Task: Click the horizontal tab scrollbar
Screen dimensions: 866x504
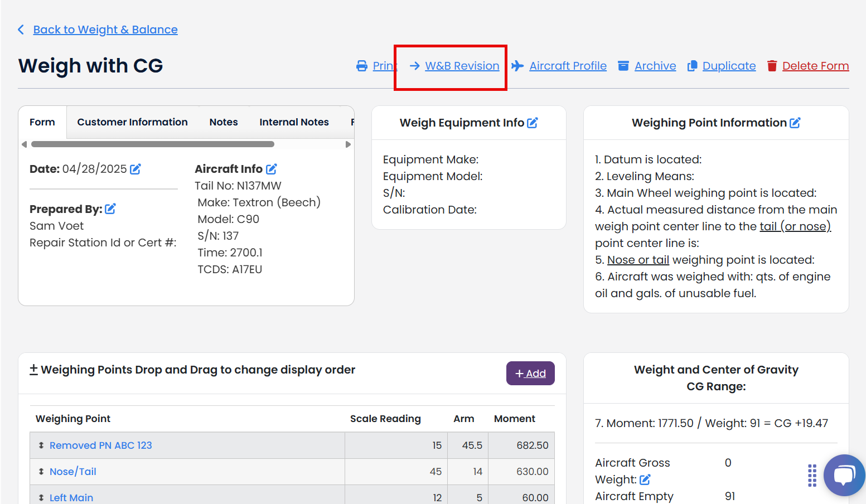Action: (153, 144)
